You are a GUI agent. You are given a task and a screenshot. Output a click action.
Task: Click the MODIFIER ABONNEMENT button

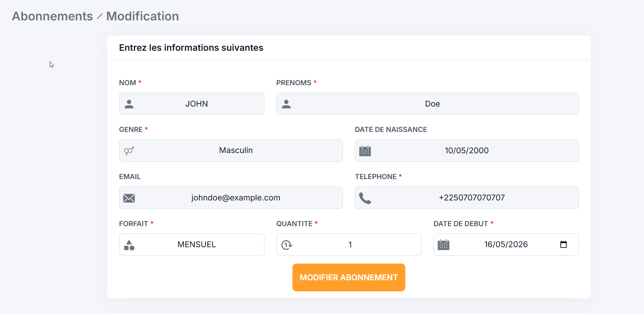(349, 277)
